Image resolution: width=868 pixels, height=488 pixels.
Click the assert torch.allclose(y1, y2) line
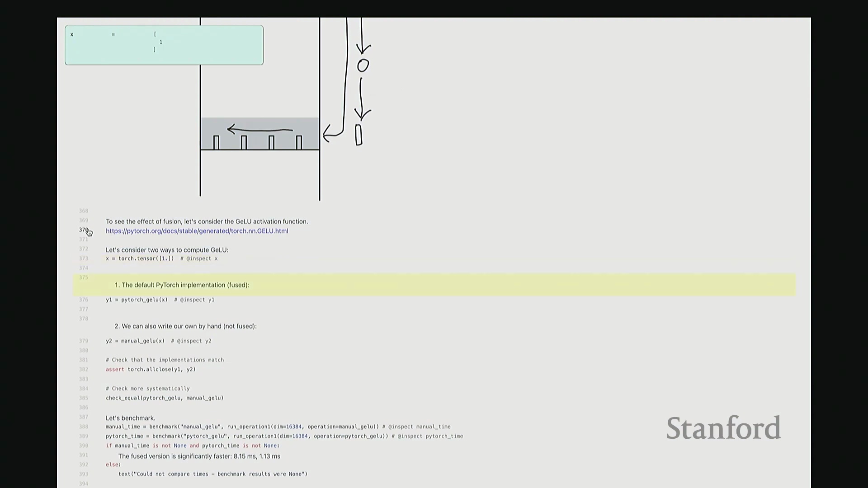[x=151, y=370]
